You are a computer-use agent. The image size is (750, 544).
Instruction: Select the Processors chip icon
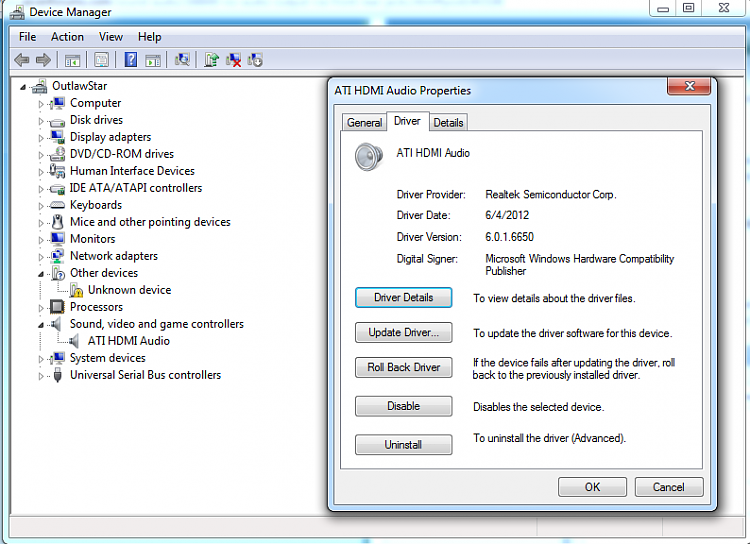point(57,307)
